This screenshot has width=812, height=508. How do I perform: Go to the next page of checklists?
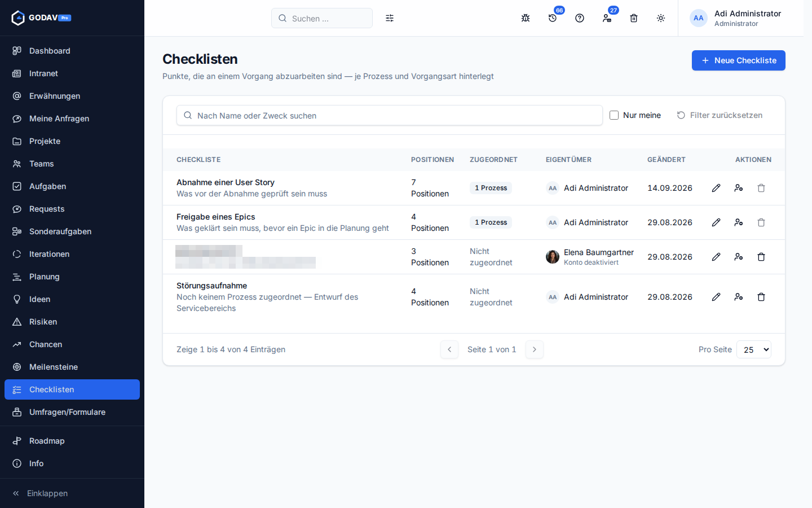535,349
